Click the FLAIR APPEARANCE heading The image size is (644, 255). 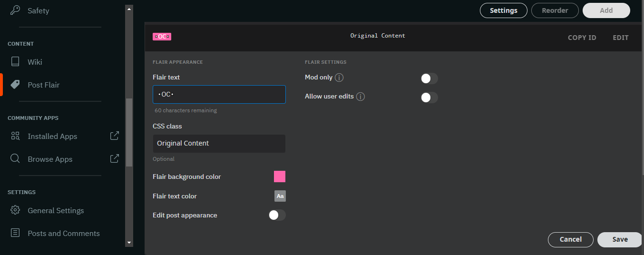tap(178, 62)
